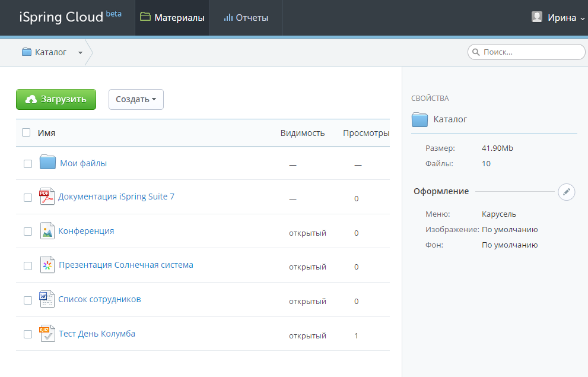The image size is (588, 377).
Task: Sort by the Просмотры column header
Action: pos(366,133)
